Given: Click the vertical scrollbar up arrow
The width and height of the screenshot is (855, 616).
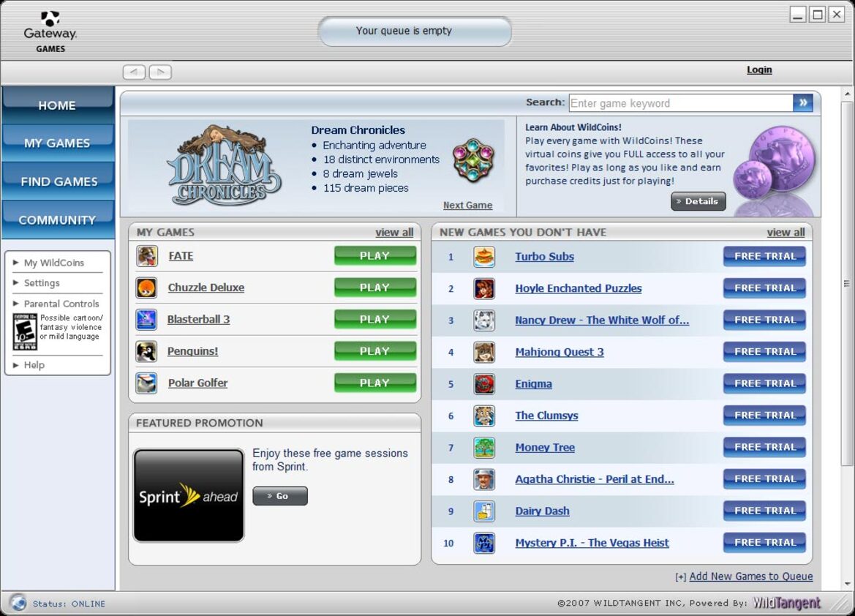Looking at the screenshot, I should [847, 94].
